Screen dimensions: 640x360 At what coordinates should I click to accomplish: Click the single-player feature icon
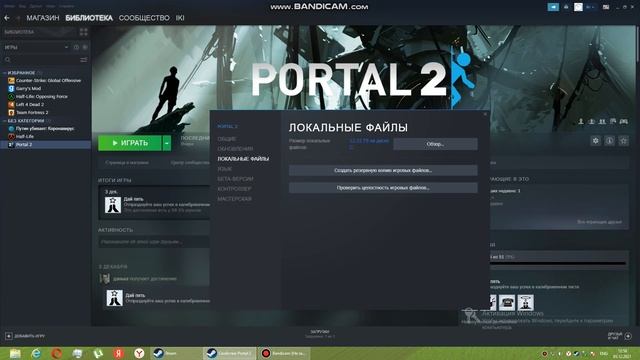tap(580, 122)
